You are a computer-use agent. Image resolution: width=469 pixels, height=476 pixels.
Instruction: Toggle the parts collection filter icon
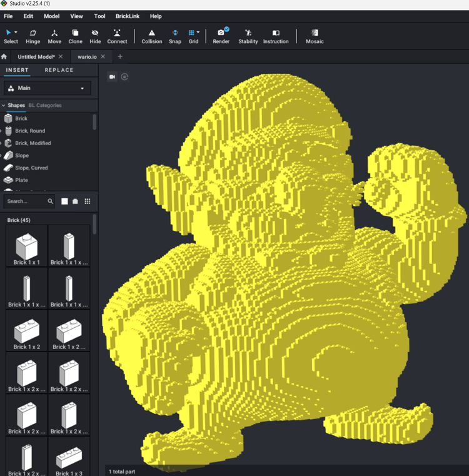(75, 201)
